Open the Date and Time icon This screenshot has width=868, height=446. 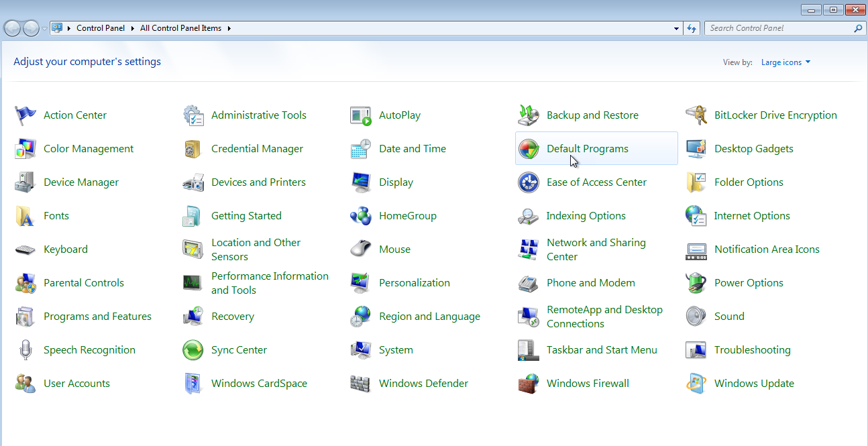361,149
